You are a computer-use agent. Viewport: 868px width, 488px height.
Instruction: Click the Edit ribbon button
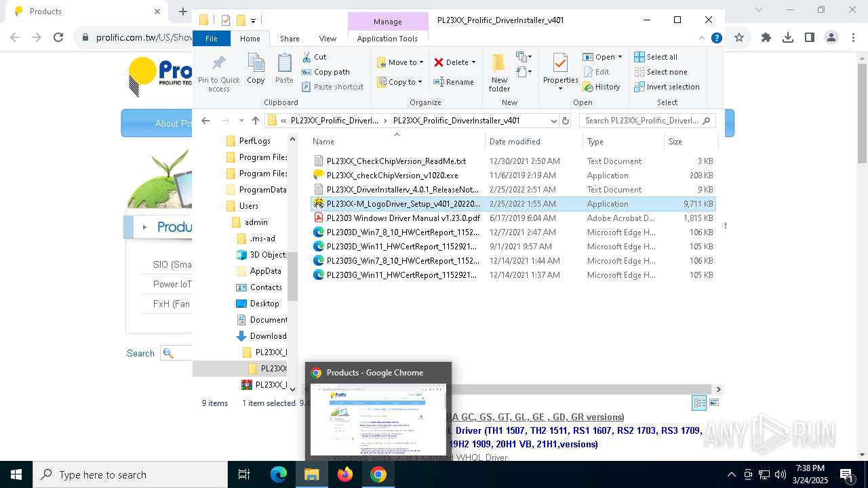595,72
